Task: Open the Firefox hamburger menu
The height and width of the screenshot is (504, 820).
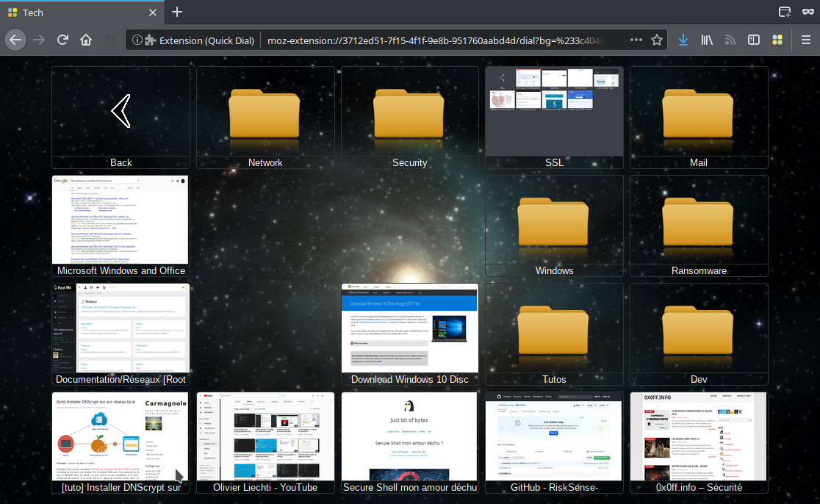Action: 806,40
